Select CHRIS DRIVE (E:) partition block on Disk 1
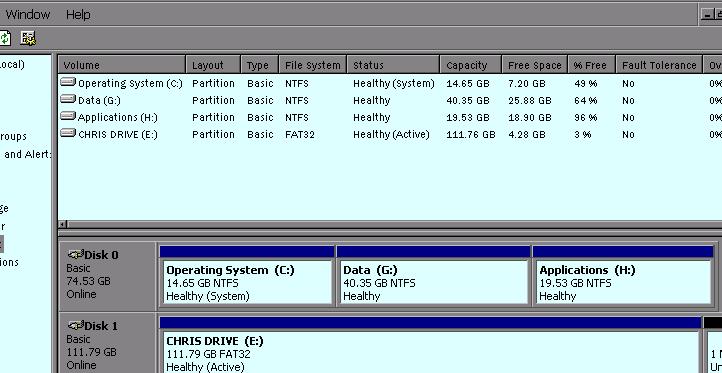This screenshot has width=722, height=373. 430,345
